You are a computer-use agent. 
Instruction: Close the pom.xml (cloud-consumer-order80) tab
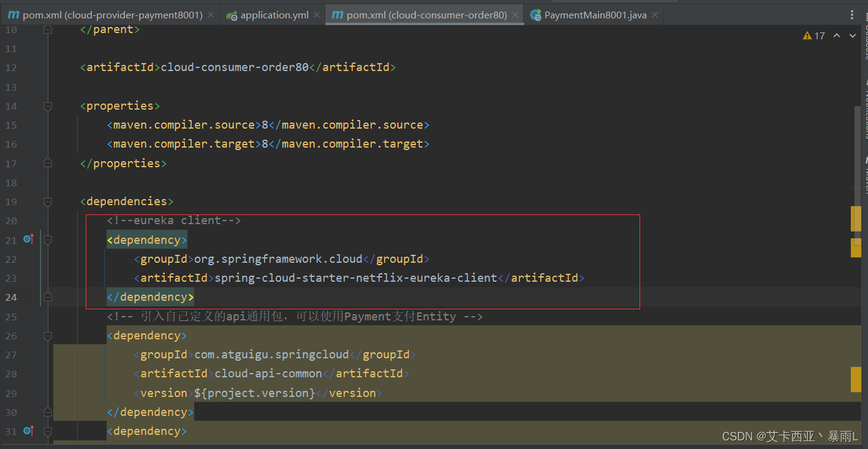click(x=516, y=15)
